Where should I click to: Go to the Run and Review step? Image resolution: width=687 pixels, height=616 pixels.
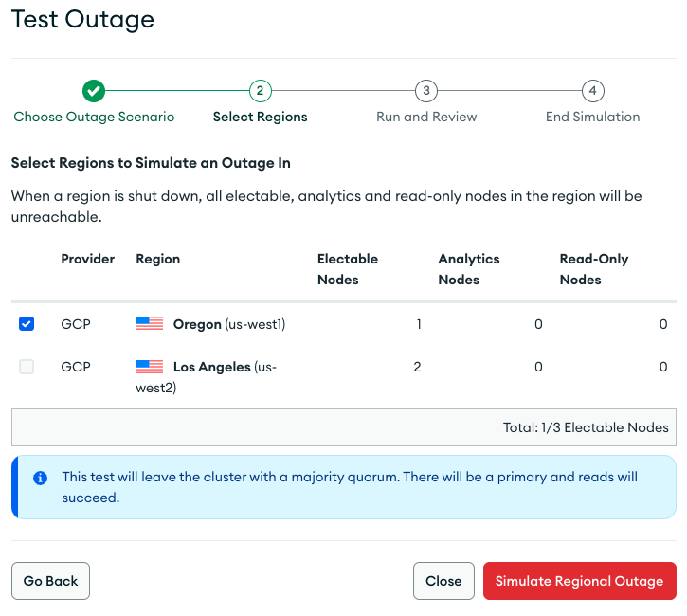coord(426,118)
